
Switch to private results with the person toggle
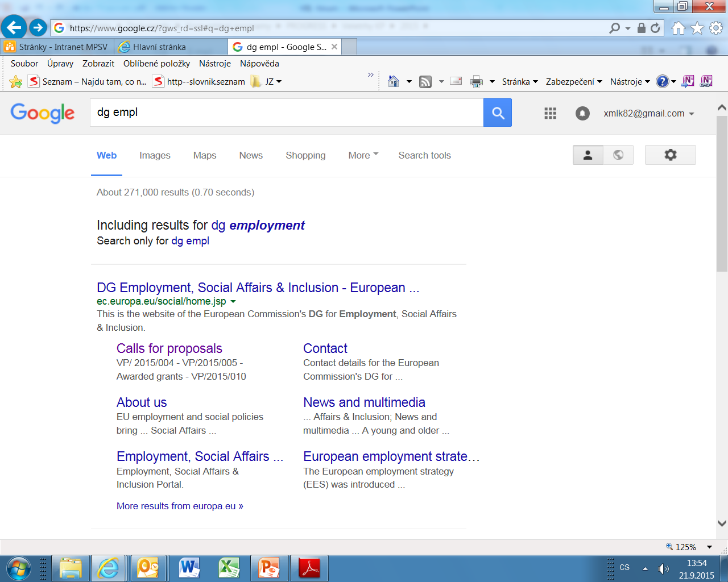pos(588,155)
